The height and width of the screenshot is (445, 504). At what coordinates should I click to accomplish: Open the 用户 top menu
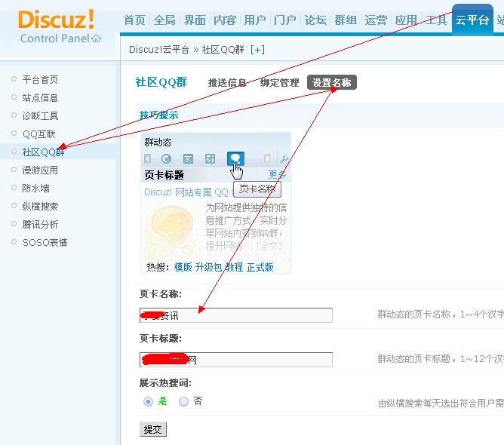(x=255, y=20)
